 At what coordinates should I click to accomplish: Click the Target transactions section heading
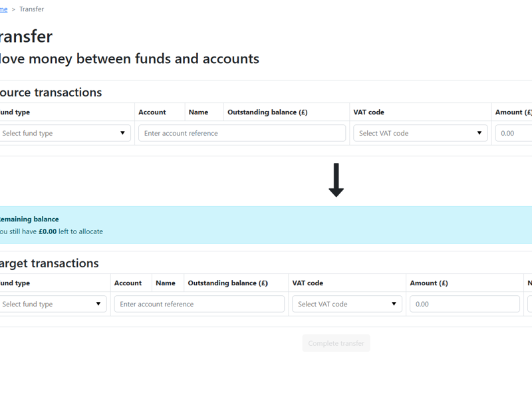[49, 263]
